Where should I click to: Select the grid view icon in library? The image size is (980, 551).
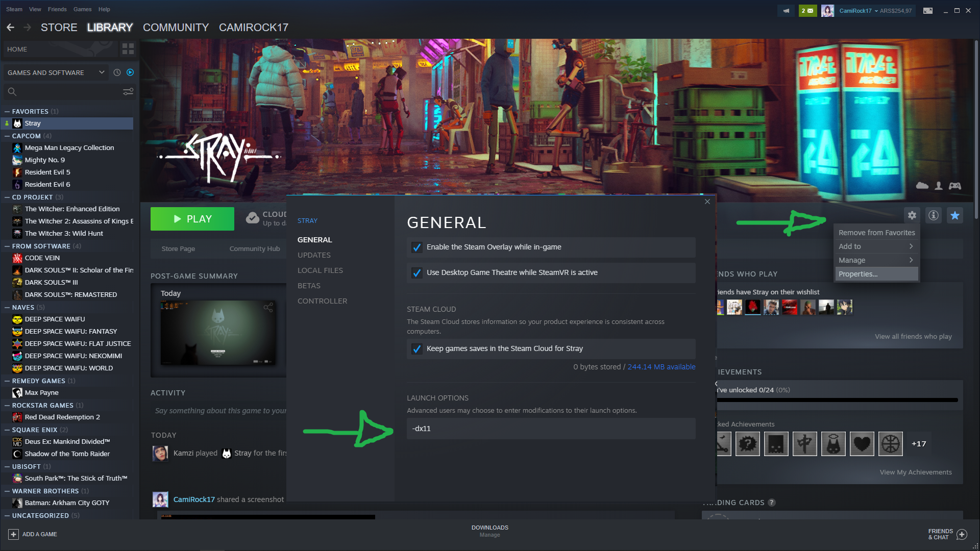point(128,48)
